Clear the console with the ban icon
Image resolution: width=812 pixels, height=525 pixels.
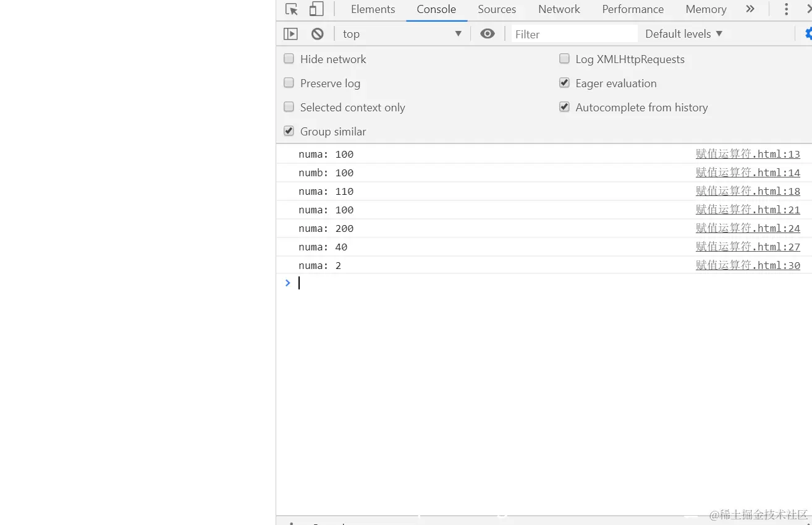318,34
